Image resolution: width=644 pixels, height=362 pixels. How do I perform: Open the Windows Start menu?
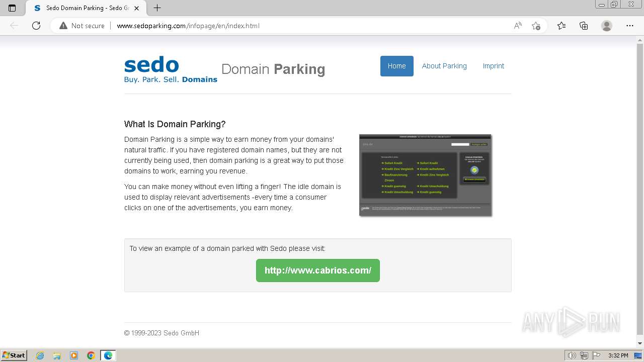pyautogui.click(x=14, y=355)
